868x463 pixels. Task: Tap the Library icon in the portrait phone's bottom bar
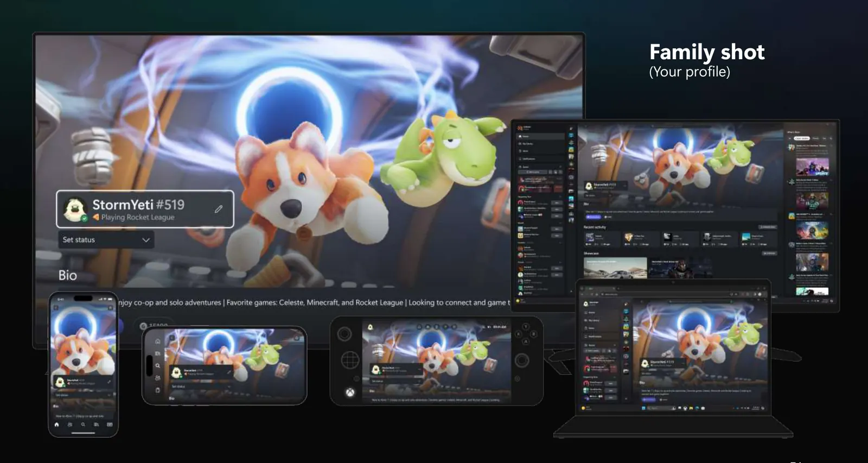96,424
